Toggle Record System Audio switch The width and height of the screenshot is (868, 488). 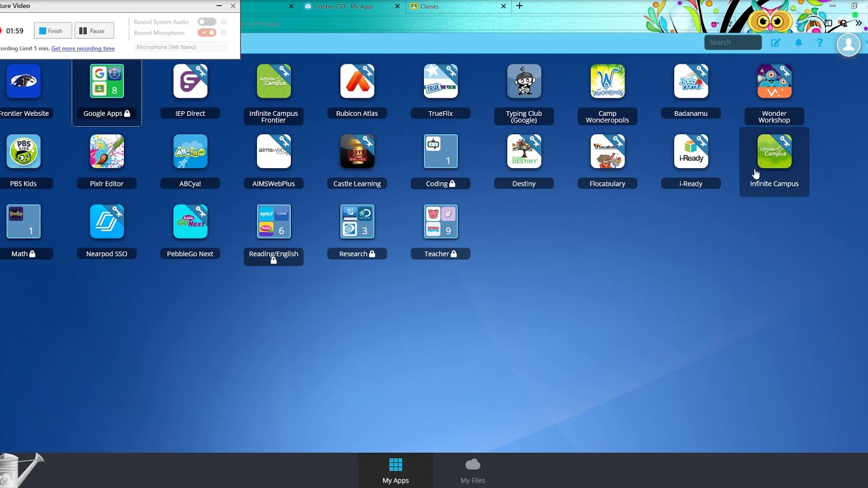(x=207, y=22)
